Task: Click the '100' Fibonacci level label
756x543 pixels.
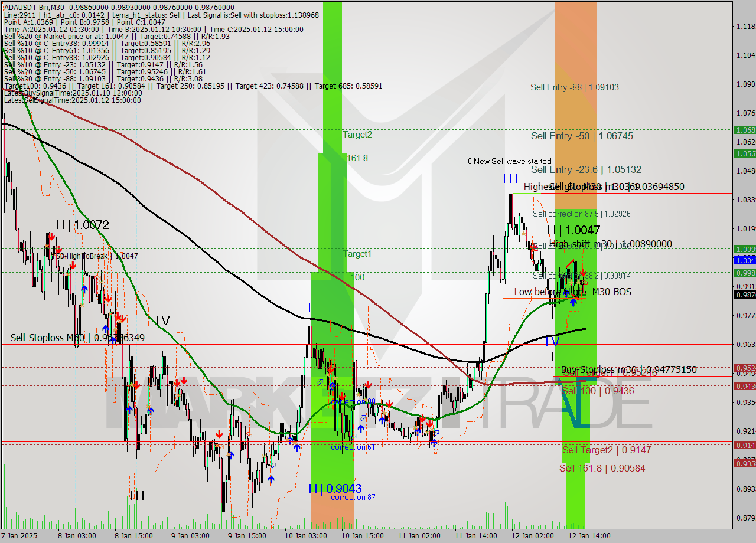Action: (x=357, y=277)
